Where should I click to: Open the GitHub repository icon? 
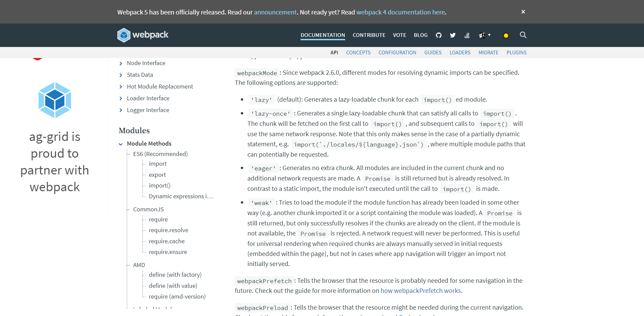[x=439, y=35]
